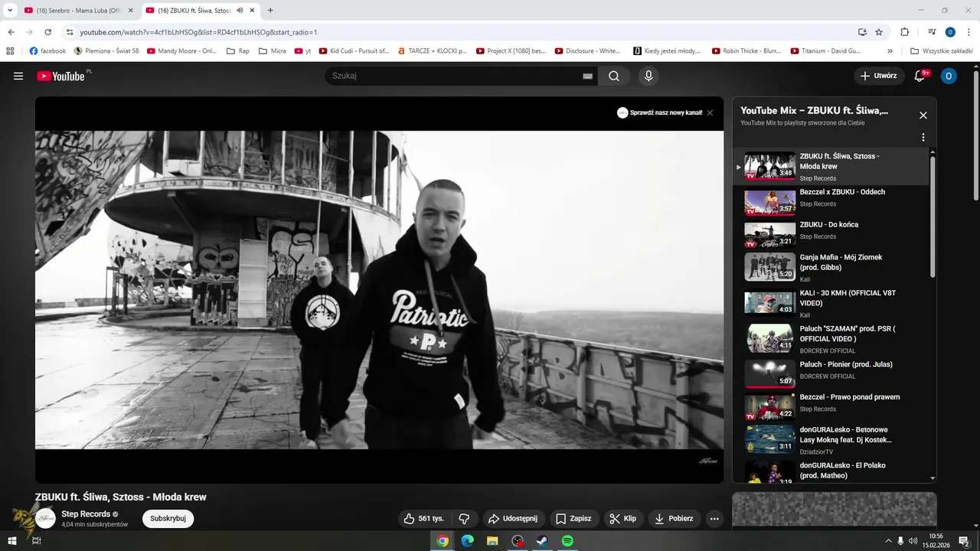This screenshot has width=980, height=551.
Task: Show hidden system tray icons
Action: pyautogui.click(x=888, y=540)
